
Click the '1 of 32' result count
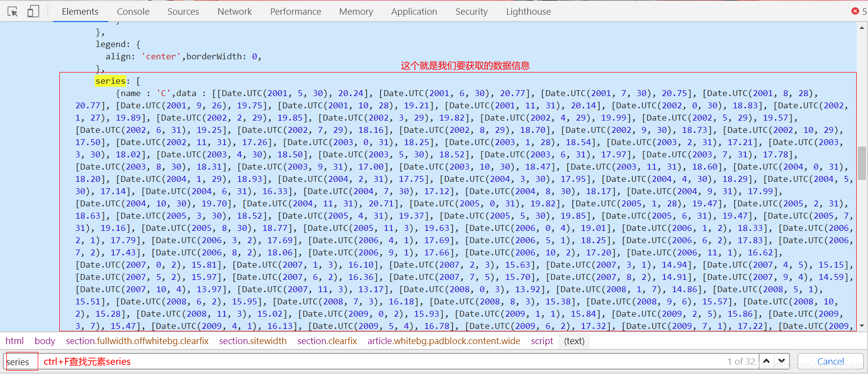click(741, 361)
